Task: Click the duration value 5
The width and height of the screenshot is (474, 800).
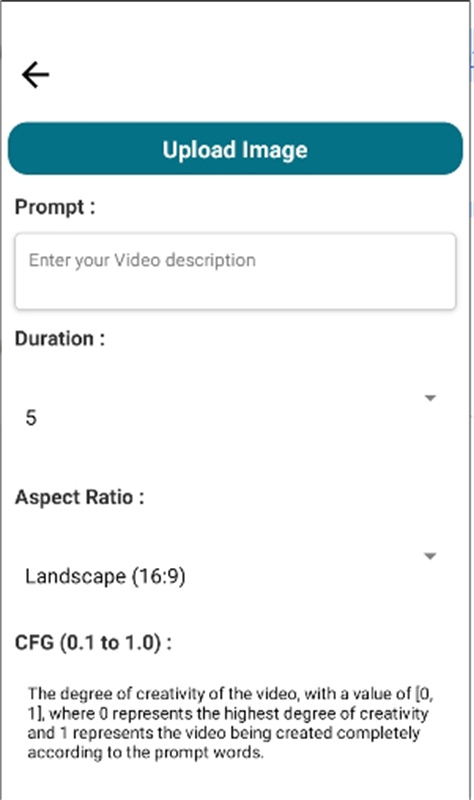Action: 31,418
